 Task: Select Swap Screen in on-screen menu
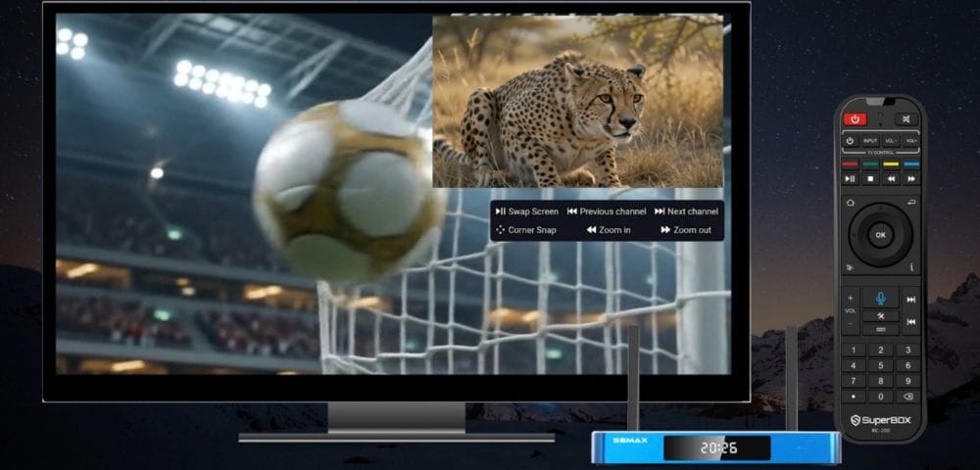(x=526, y=211)
